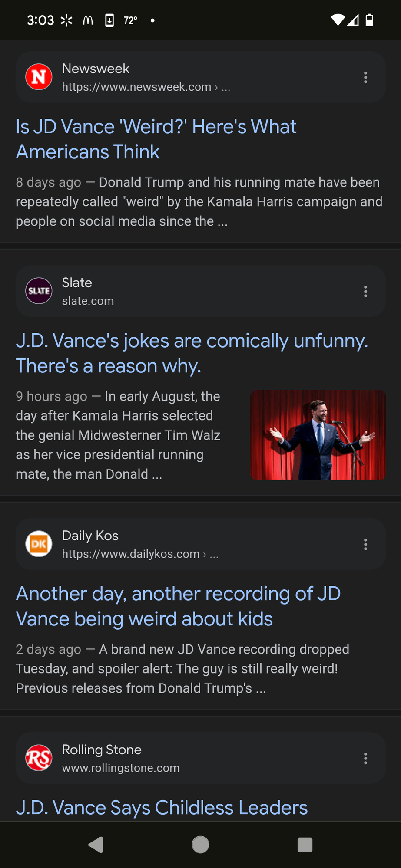Open more options for Newsweek result
Screen dimensions: 401x868
365,77
